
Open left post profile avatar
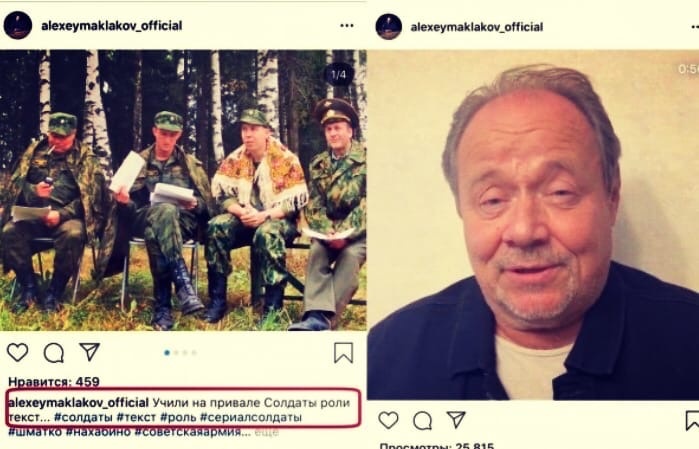(18, 25)
